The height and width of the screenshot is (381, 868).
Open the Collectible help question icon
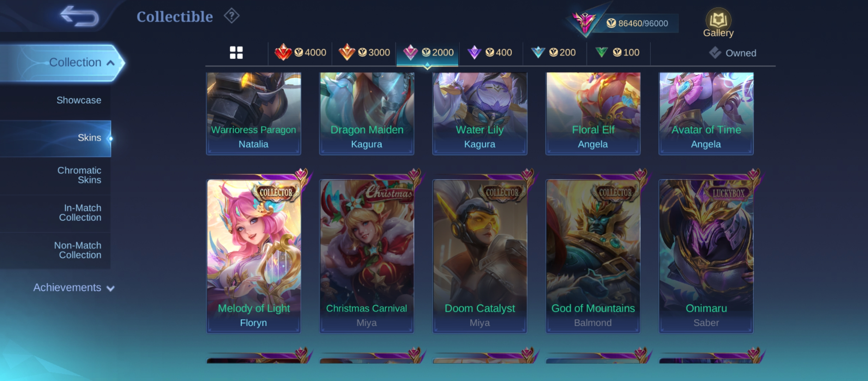(231, 16)
